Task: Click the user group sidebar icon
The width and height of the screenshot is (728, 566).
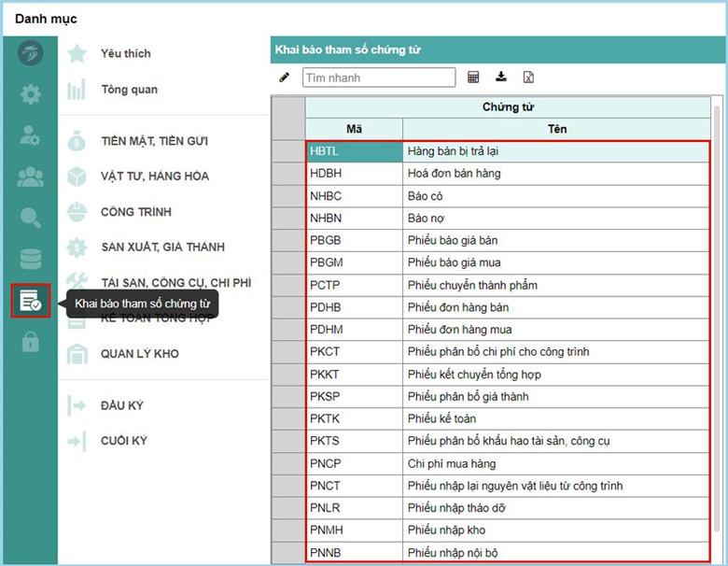Action: 31,177
